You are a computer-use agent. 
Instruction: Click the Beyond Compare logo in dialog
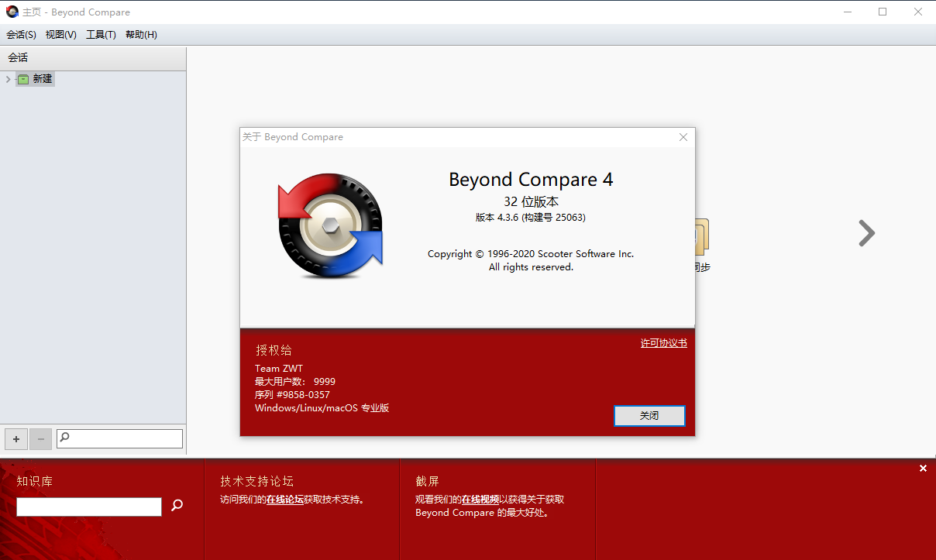tap(331, 226)
